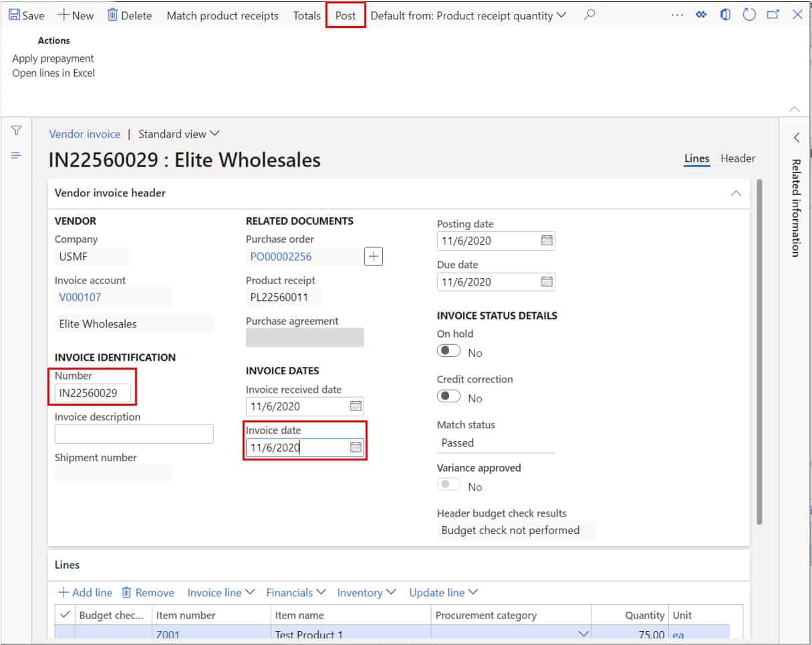Click the Delete trash icon
The height and width of the screenshot is (645, 812).
(x=112, y=14)
